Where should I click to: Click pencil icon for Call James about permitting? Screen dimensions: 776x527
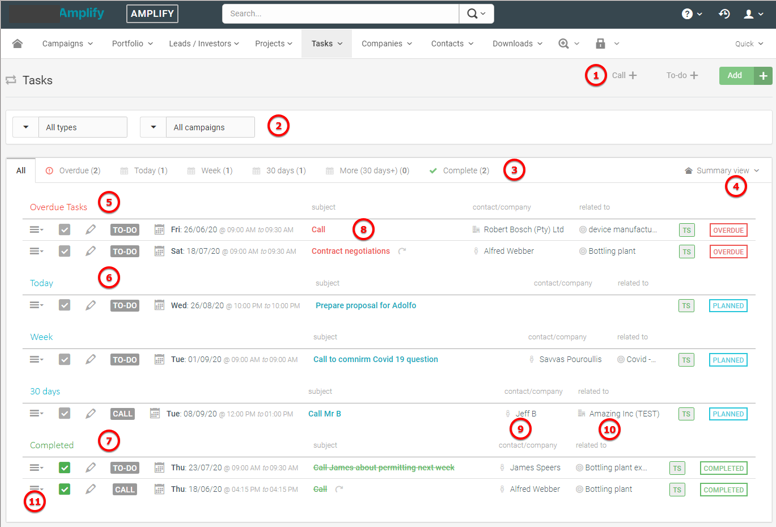90,467
